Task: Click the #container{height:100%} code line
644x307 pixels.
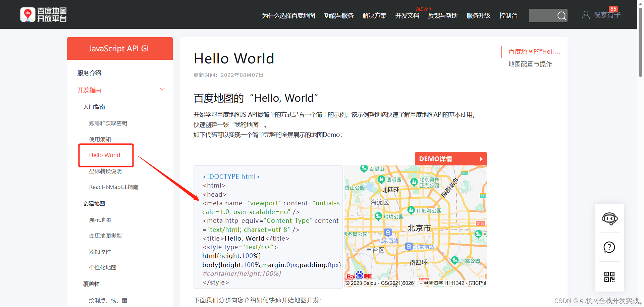Action: tap(242, 274)
